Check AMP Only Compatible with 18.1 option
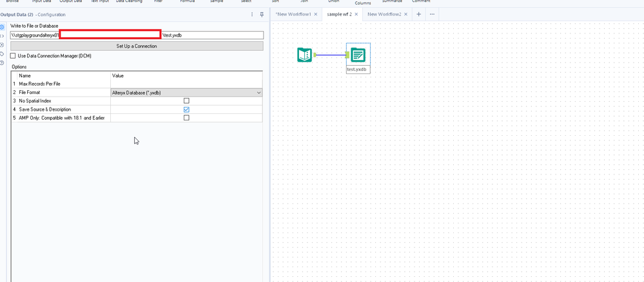Screen dimensions: 644x282 point(186,118)
